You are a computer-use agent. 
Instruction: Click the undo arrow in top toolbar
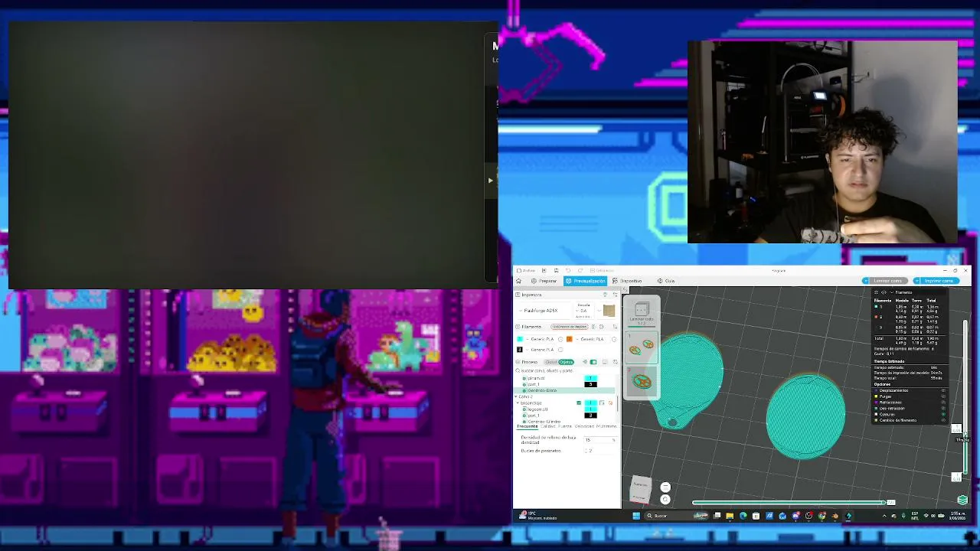tap(568, 270)
